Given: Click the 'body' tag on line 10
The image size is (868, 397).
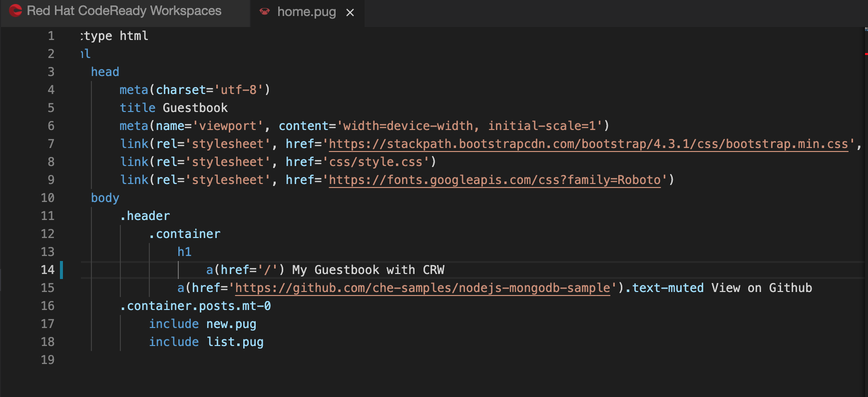Looking at the screenshot, I should click(x=105, y=198).
